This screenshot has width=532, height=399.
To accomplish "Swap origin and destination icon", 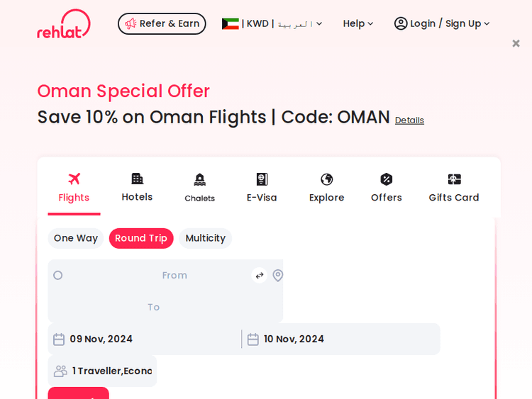I will pos(260,276).
